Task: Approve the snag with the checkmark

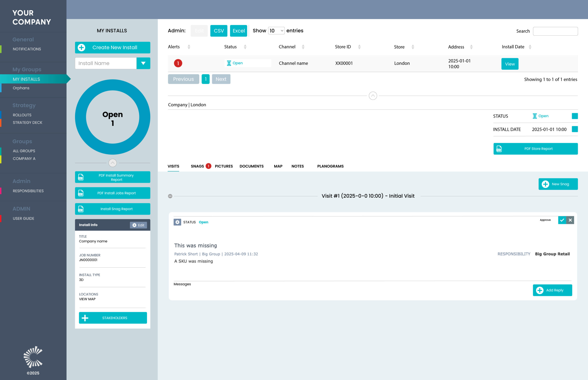Action: 562,220
